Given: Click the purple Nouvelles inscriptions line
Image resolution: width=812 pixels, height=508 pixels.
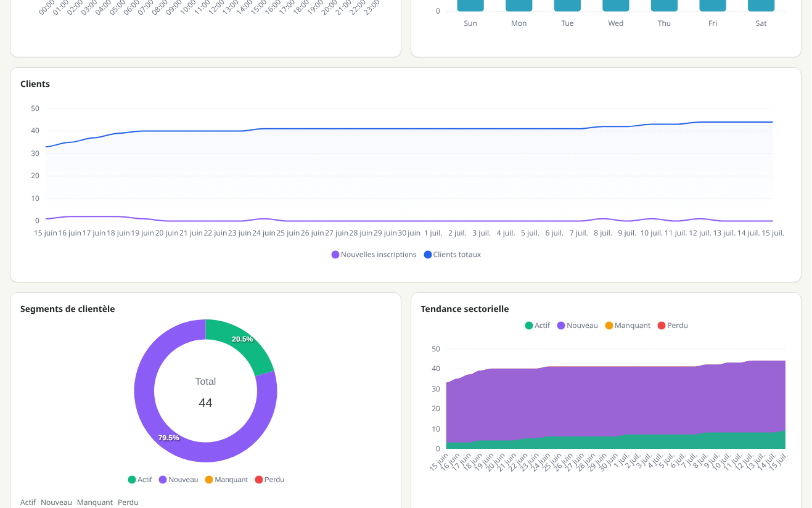Looking at the screenshot, I should 409,221.
